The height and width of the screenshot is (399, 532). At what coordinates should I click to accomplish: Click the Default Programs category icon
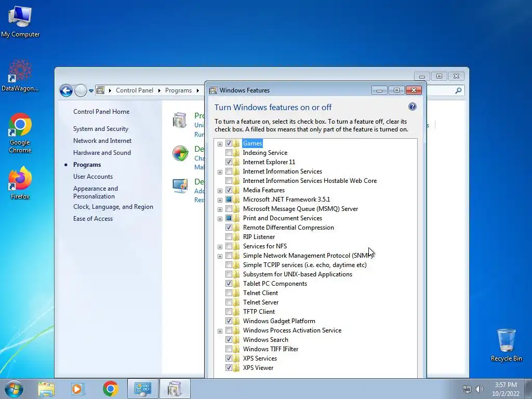pos(180,153)
